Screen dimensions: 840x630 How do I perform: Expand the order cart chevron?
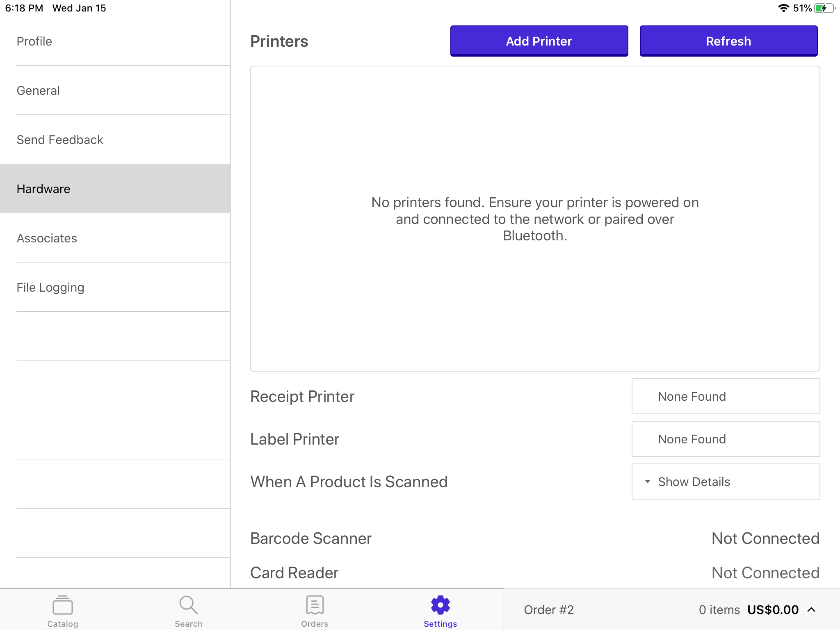(x=811, y=609)
